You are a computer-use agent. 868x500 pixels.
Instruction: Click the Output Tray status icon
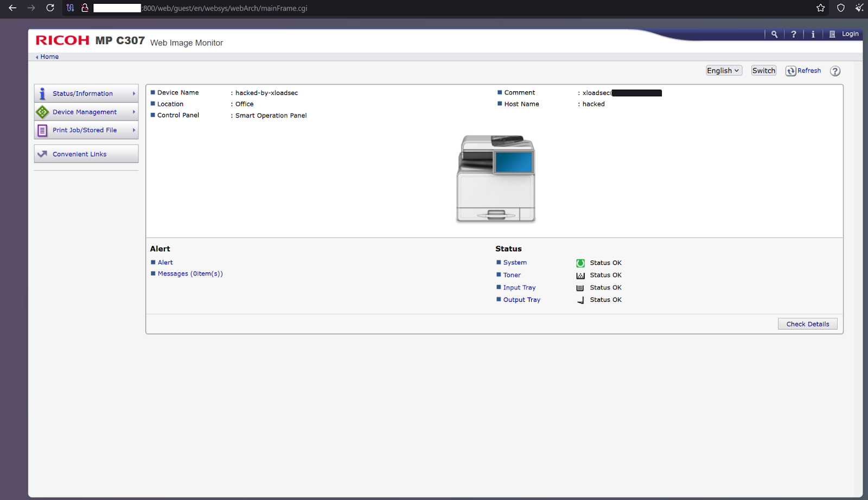coord(580,300)
